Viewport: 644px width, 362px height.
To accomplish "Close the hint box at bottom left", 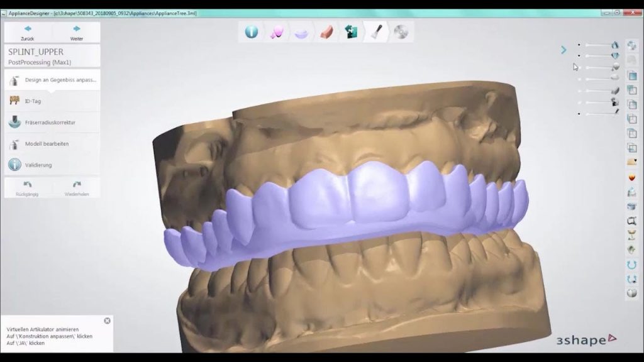I will 107,321.
